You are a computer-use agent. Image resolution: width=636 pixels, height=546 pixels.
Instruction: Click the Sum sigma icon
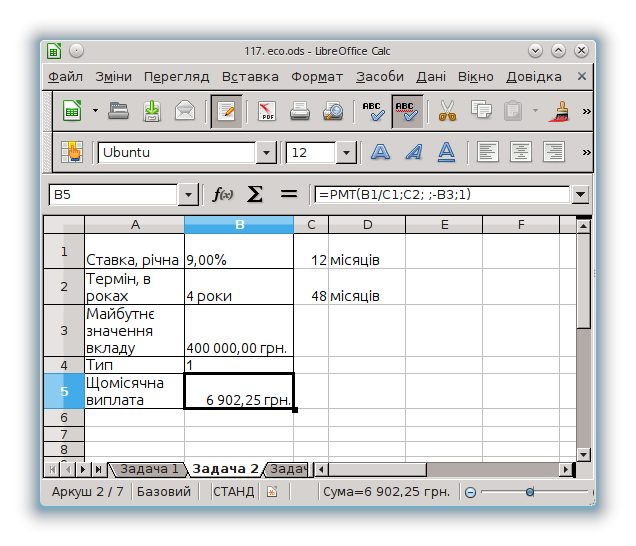255,194
